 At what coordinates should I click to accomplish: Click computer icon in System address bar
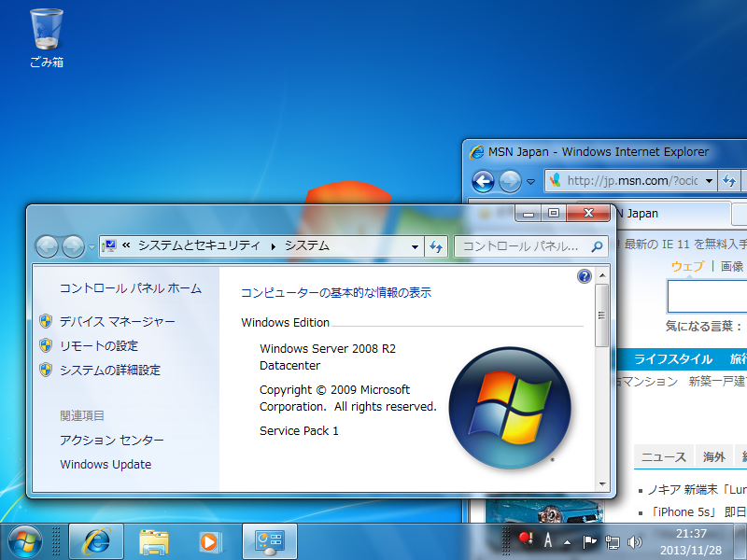point(109,246)
